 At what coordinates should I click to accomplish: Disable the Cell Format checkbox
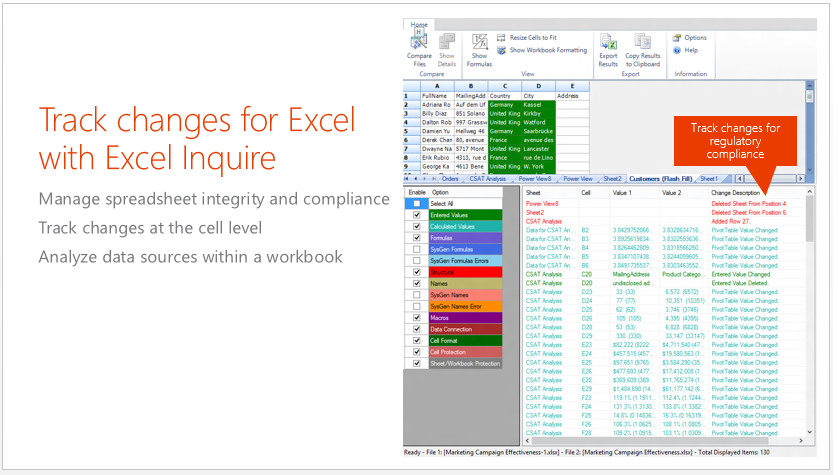[417, 340]
